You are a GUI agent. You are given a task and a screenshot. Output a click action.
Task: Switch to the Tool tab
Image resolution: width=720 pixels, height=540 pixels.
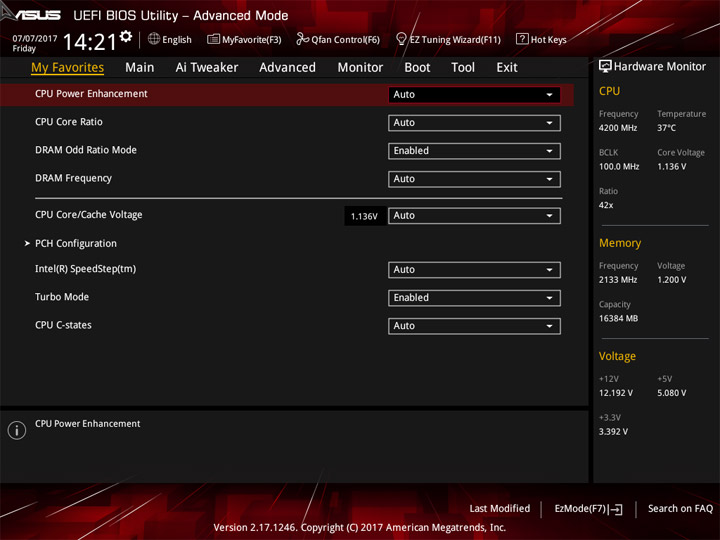tap(463, 68)
